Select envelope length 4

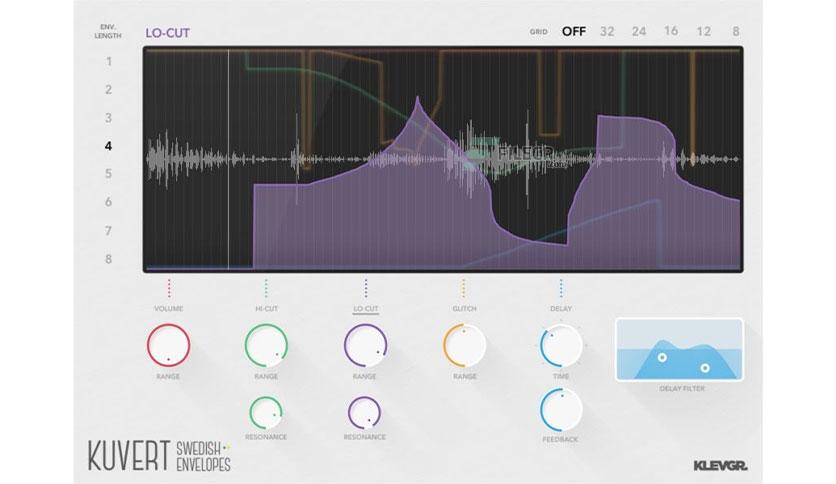tap(109, 146)
